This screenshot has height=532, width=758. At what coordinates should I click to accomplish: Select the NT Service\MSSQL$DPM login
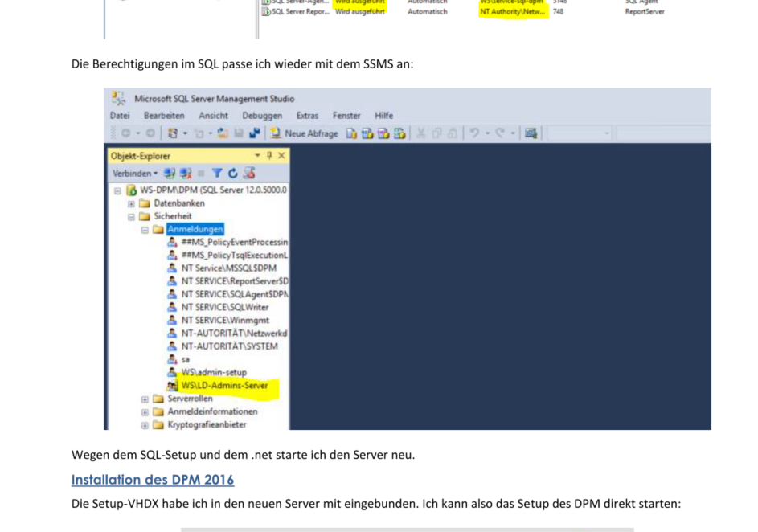click(228, 268)
